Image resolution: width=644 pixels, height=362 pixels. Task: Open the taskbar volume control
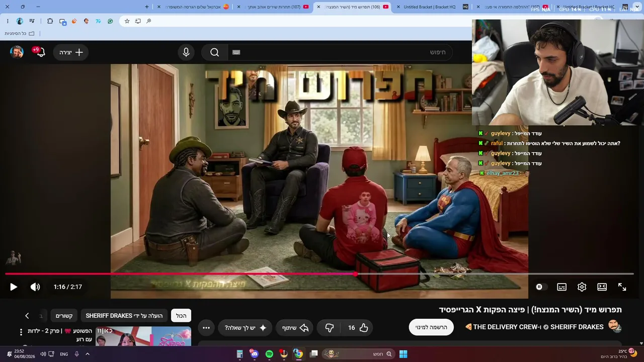coord(43,354)
